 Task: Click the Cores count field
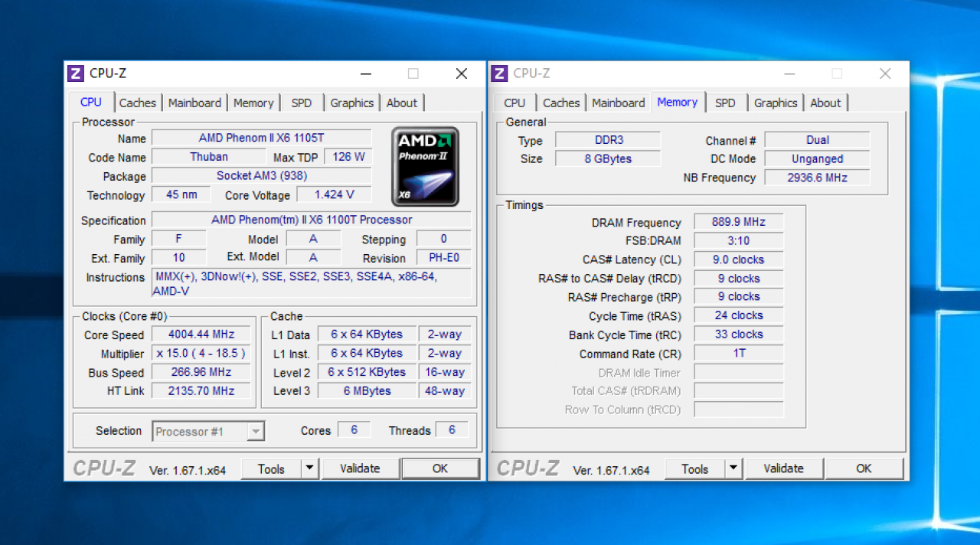(354, 430)
